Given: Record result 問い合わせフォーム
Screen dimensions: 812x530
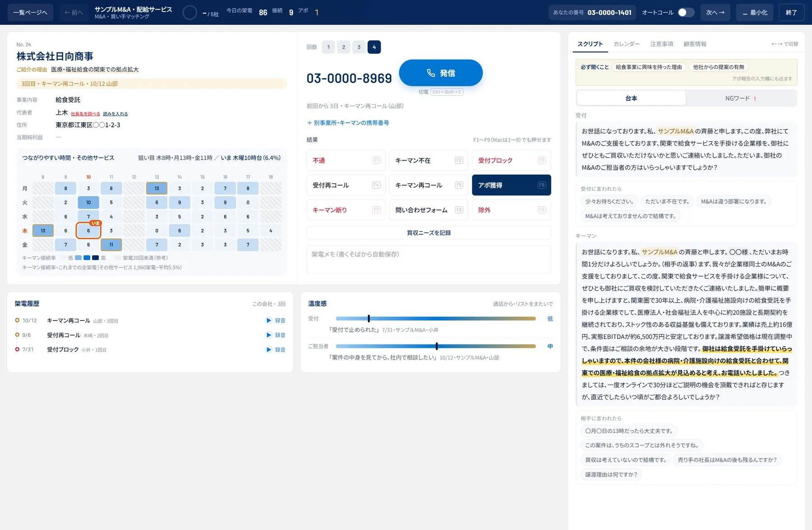Looking at the screenshot, I should click(x=429, y=210).
